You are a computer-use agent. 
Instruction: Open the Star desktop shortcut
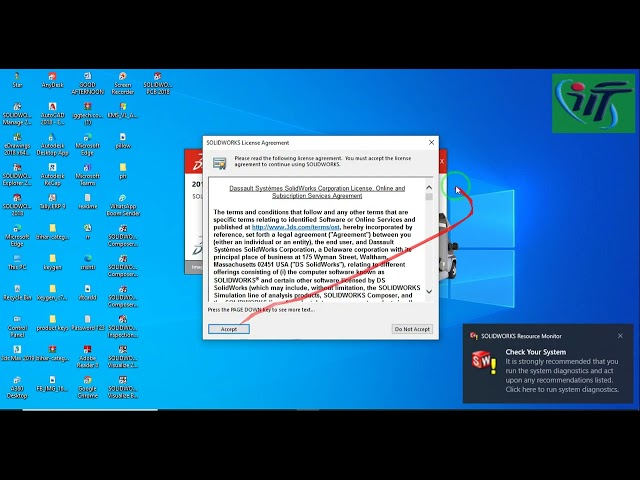coord(17,80)
